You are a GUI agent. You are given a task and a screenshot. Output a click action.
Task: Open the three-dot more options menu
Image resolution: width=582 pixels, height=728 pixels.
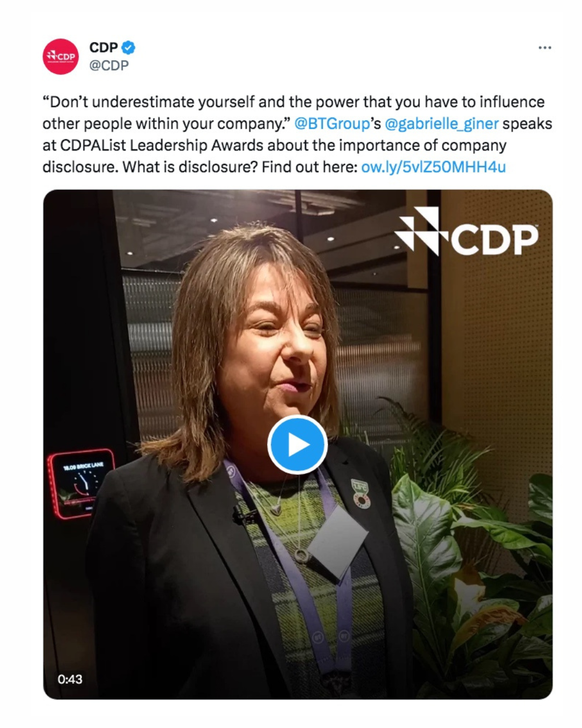pos(545,47)
